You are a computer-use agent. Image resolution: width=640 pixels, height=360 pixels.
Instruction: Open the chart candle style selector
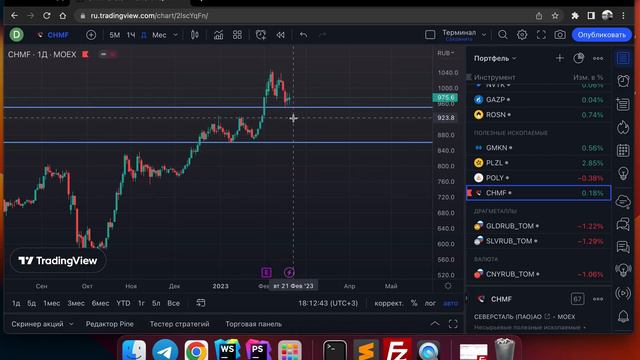195,35
